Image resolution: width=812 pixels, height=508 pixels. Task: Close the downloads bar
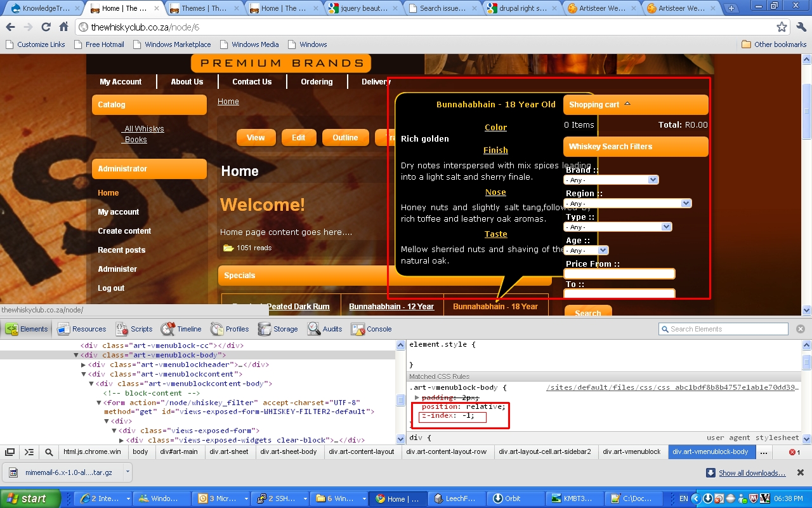tap(801, 472)
